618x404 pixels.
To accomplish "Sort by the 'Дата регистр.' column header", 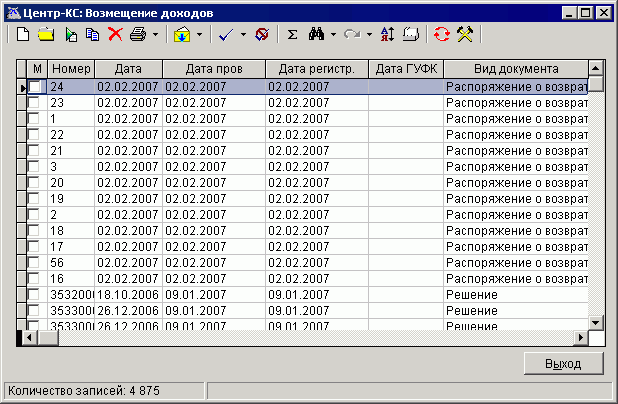I will 316,68.
